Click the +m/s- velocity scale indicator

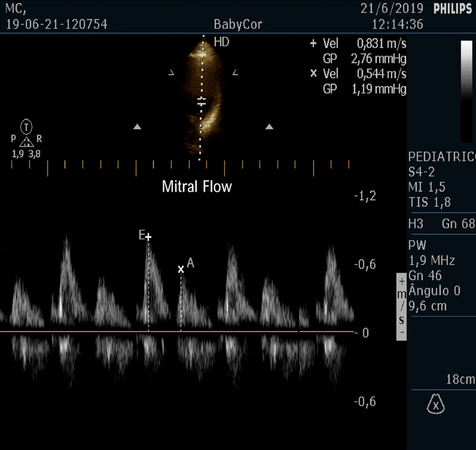(401, 307)
